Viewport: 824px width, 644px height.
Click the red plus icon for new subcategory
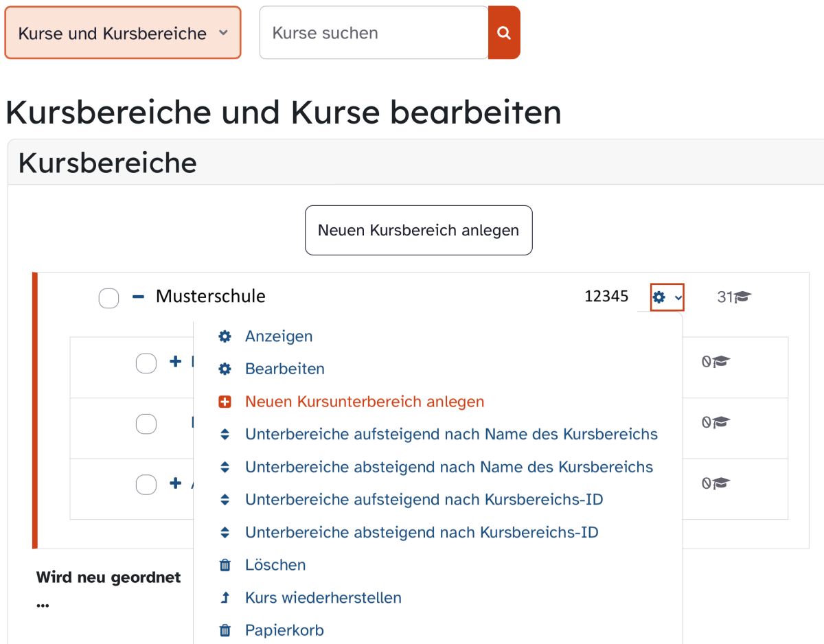click(225, 402)
